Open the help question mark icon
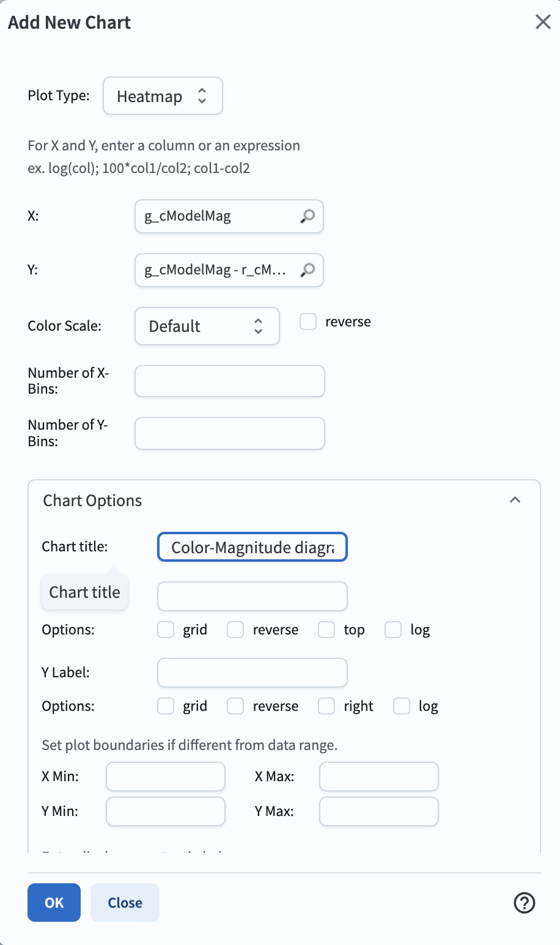Viewport: 560px width, 945px height. point(525,903)
